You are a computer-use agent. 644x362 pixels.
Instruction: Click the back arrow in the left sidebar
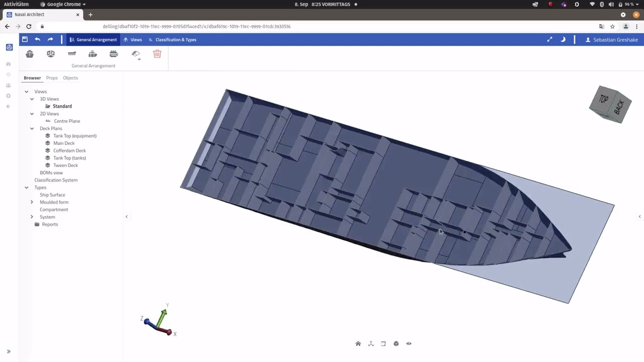(8, 106)
